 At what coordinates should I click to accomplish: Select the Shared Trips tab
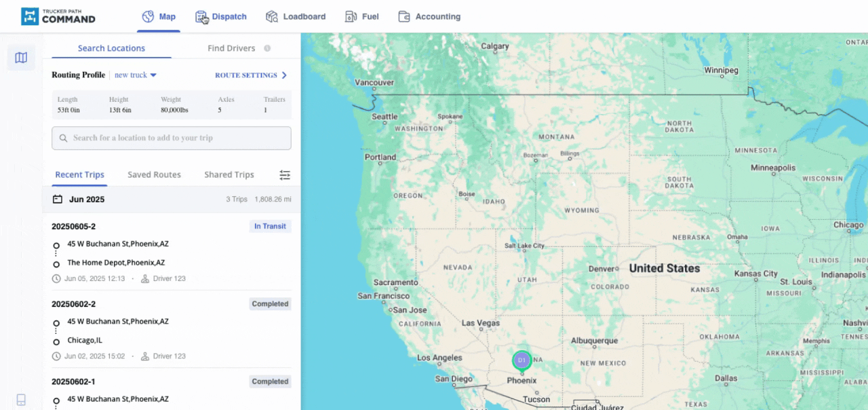coord(229,174)
